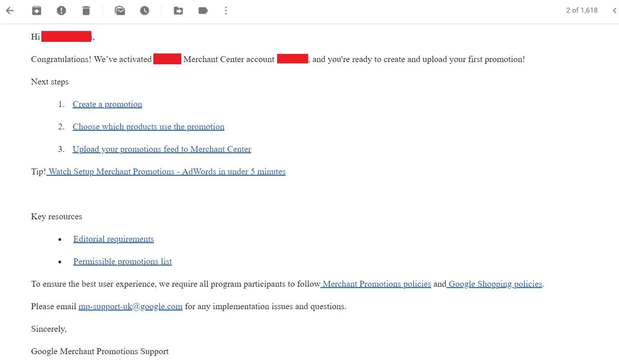Open the More options three-dot menu

tap(226, 11)
